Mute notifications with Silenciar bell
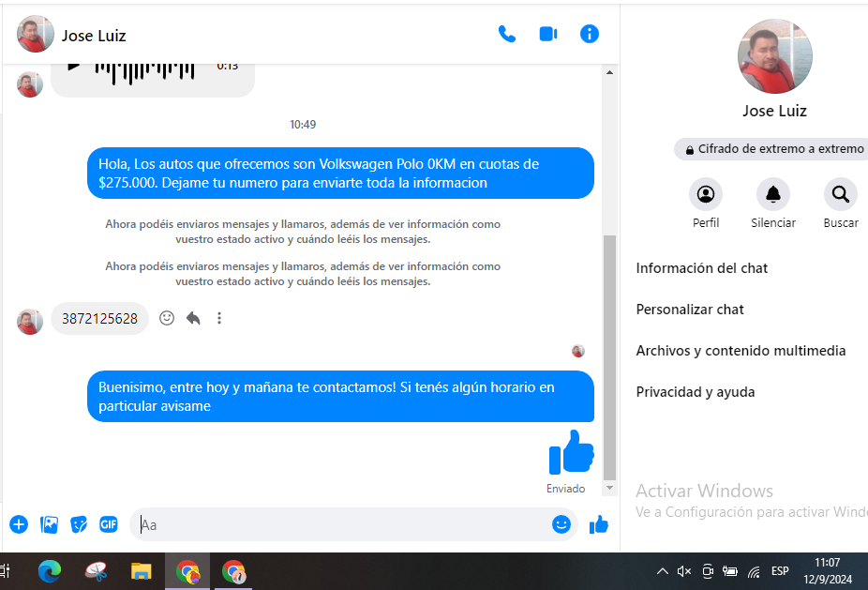This screenshot has width=868, height=590. [x=773, y=195]
